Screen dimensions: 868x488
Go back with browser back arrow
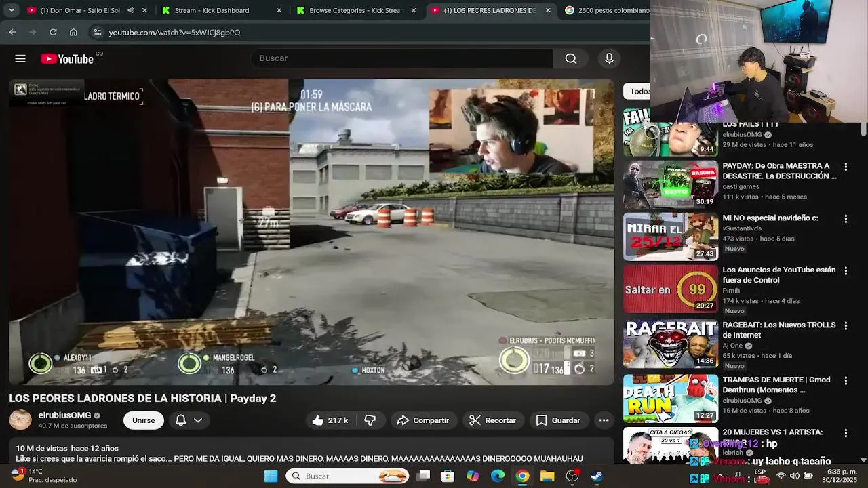click(x=12, y=32)
